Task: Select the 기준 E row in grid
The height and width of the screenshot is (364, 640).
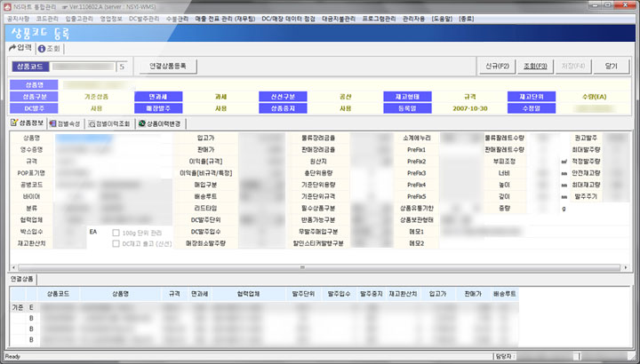Action: click(264, 307)
